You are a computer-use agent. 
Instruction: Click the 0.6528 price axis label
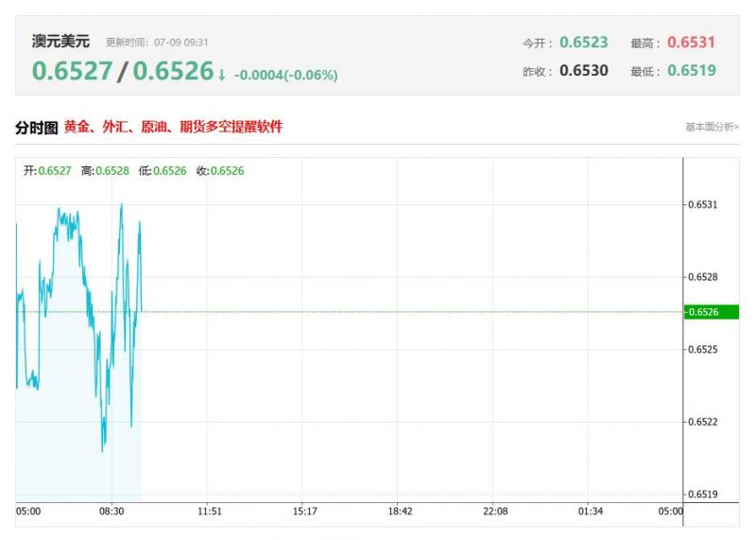click(702, 277)
